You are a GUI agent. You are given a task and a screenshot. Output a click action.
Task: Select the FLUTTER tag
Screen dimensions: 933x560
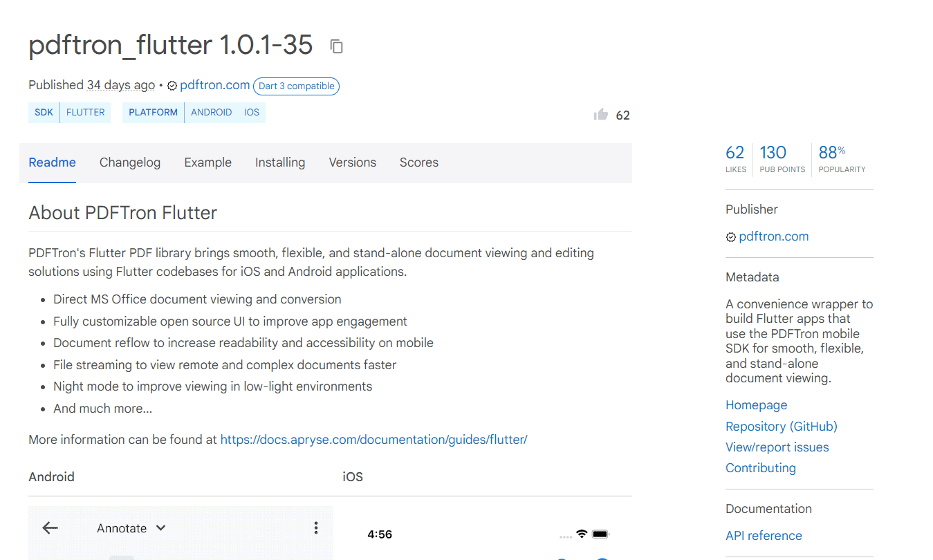coord(84,112)
